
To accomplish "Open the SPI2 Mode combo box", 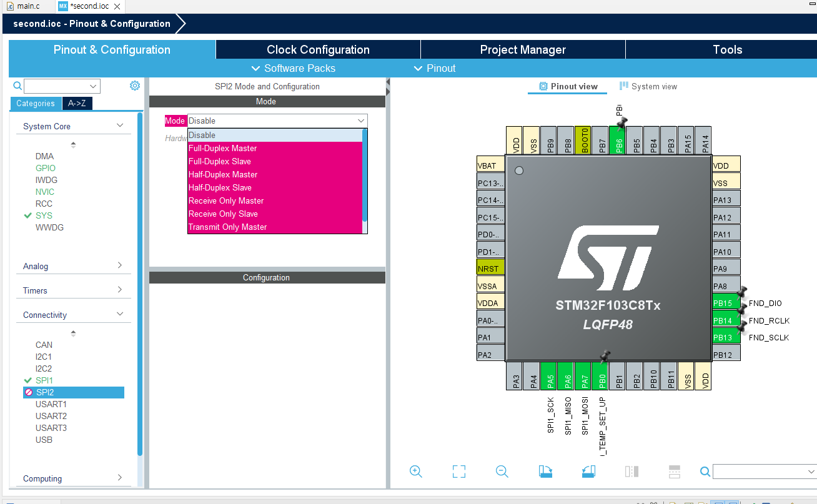I will (x=277, y=121).
